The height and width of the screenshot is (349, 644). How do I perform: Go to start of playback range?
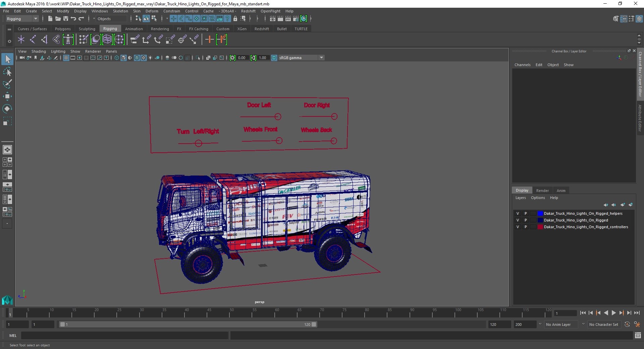click(583, 313)
